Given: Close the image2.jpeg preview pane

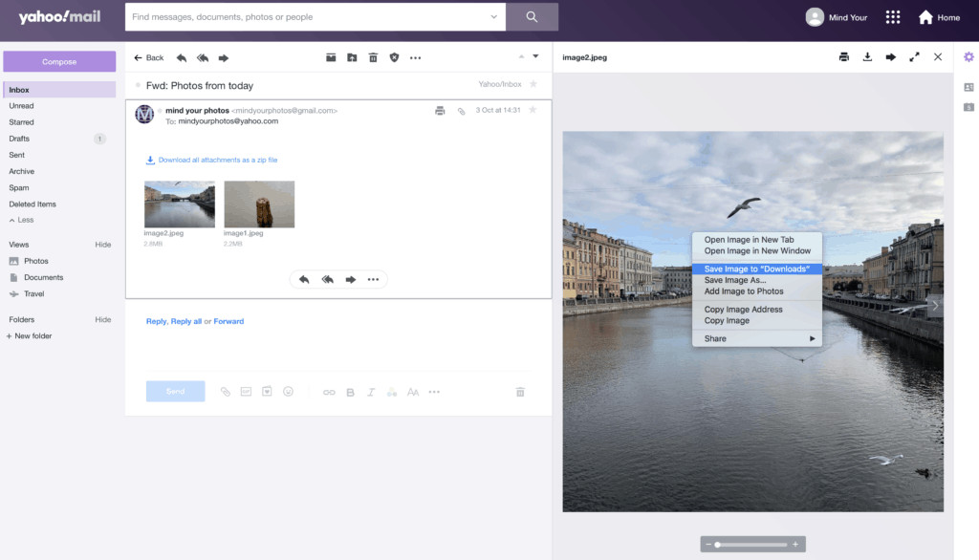Looking at the screenshot, I should [x=938, y=56].
